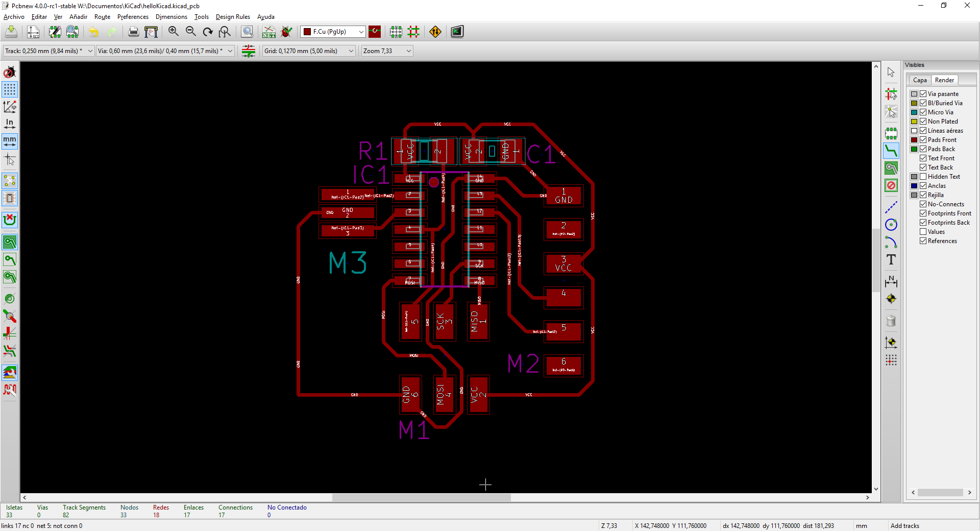Open the Via size dropdown

click(x=165, y=51)
